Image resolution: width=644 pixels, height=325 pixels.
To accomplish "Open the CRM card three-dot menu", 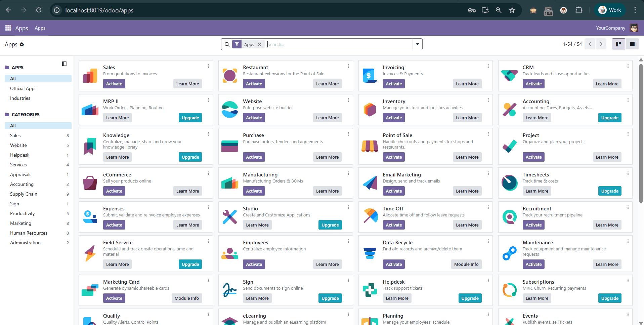I will point(628,66).
